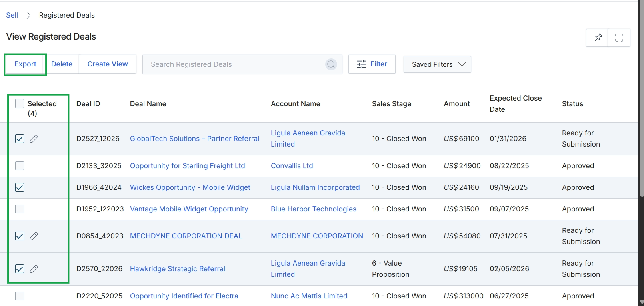This screenshot has height=306, width=644.
Task: Open the Convallis Ltd account
Action: point(292,166)
